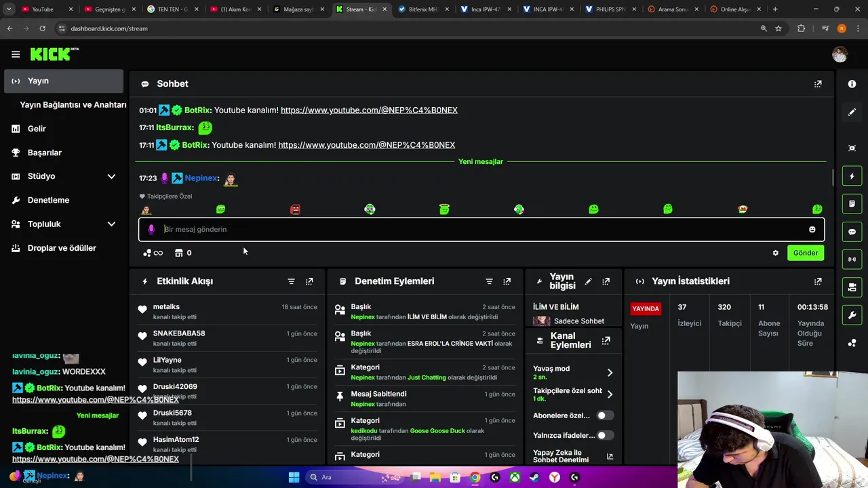Expand the Stüdyo sidebar section
The image size is (868, 488).
click(111, 176)
